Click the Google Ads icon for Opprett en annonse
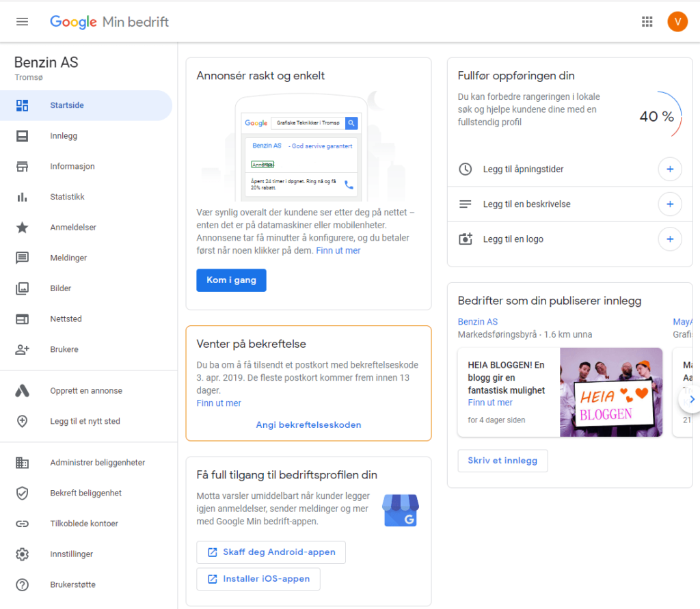700x609 pixels. pos(22,391)
